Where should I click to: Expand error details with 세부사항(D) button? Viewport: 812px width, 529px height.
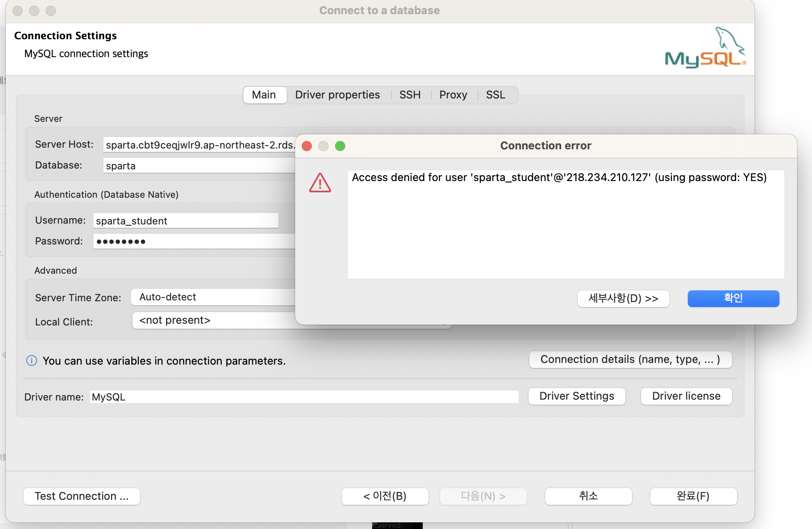tap(623, 299)
